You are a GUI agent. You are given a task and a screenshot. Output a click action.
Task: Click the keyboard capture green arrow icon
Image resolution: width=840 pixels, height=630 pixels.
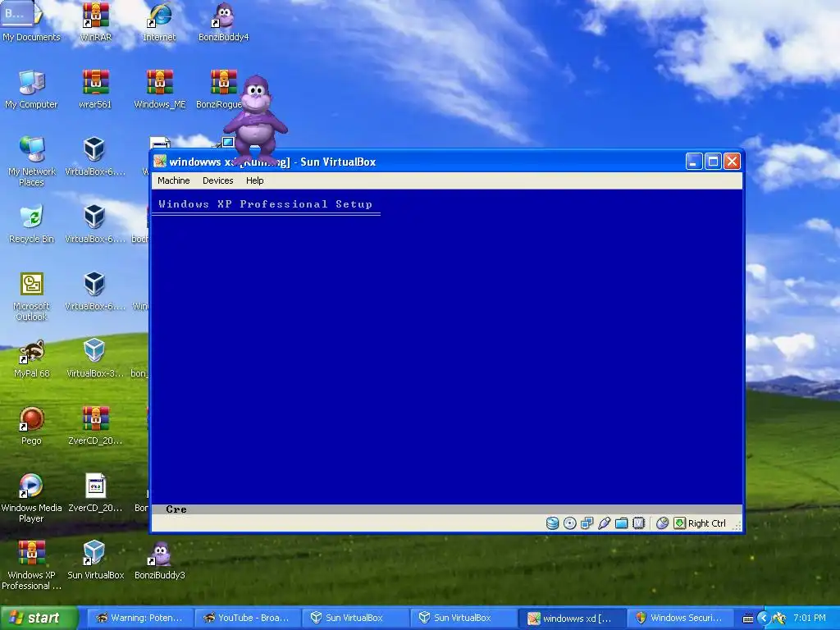[679, 523]
